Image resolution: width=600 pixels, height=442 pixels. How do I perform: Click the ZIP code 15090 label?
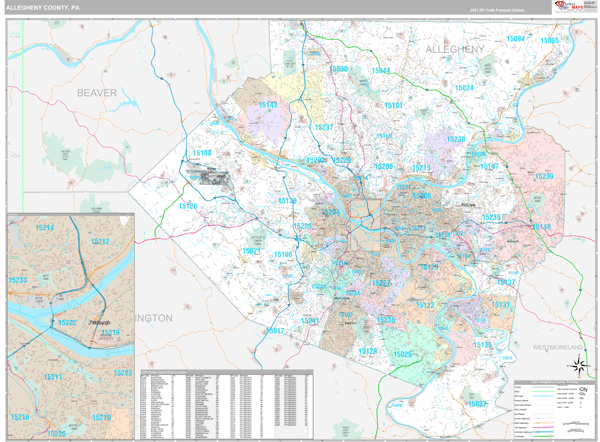pyautogui.click(x=338, y=69)
